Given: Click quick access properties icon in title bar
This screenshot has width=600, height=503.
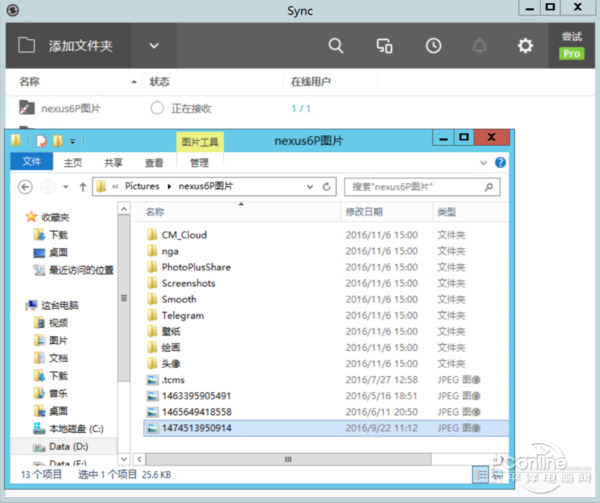Looking at the screenshot, I should tap(41, 141).
